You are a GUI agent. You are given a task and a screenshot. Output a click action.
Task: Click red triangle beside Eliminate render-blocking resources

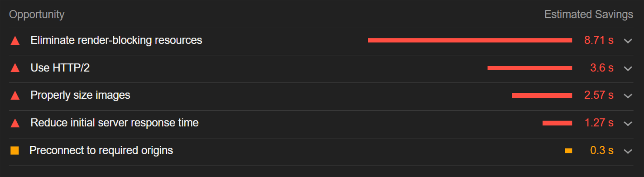[15, 41]
